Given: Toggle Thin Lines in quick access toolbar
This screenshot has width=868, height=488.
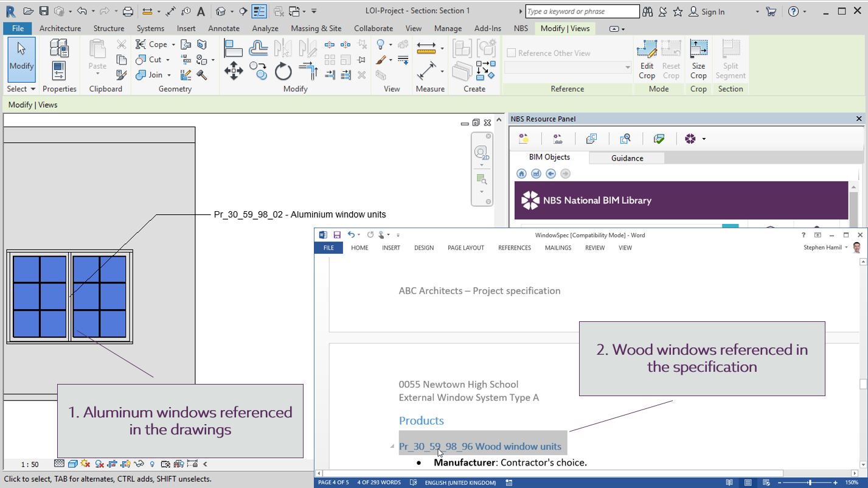Looking at the screenshot, I should 259,11.
